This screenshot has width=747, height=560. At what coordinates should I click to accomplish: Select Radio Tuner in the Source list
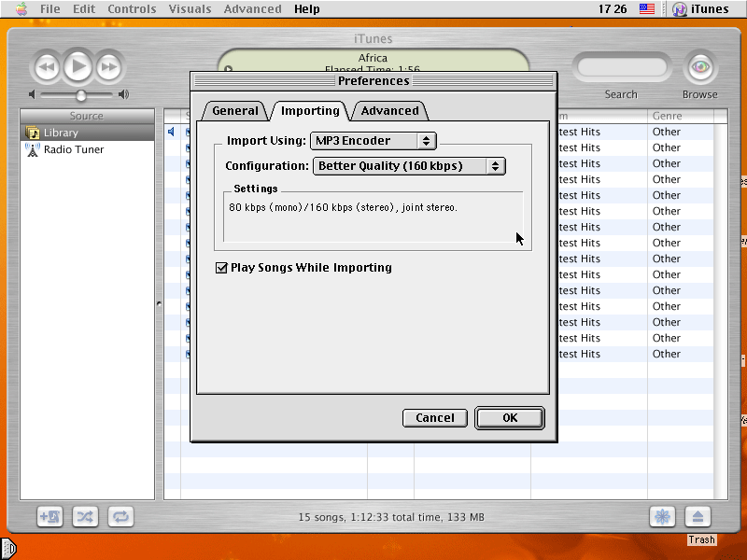pos(87,149)
